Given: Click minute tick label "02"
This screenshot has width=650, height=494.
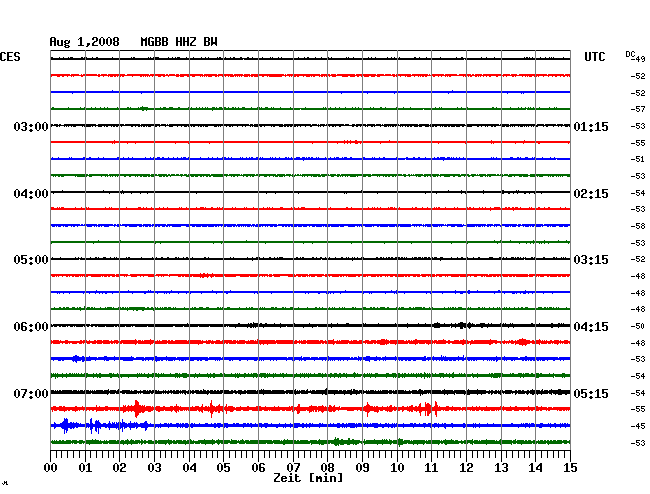Looking at the screenshot, I should 119,467.
